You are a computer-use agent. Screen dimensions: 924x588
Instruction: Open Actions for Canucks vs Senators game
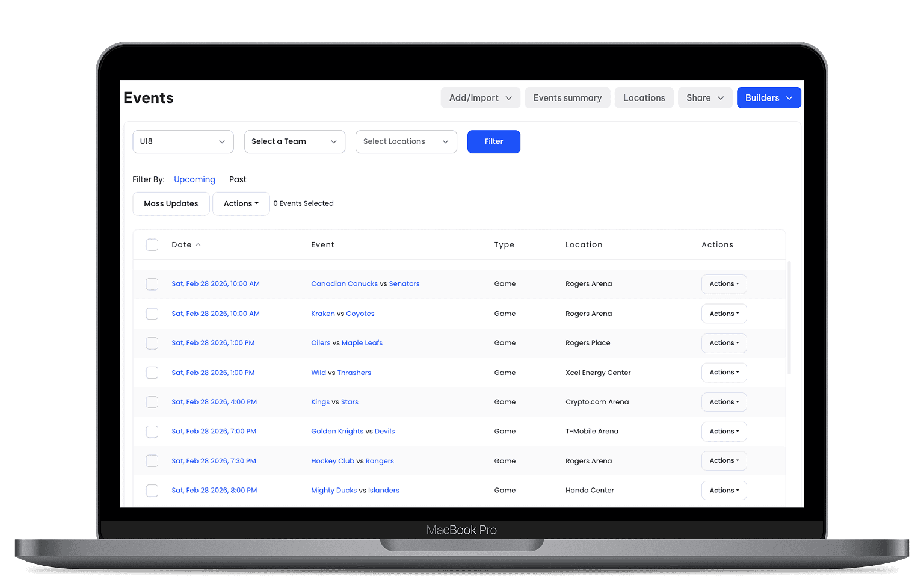click(724, 284)
